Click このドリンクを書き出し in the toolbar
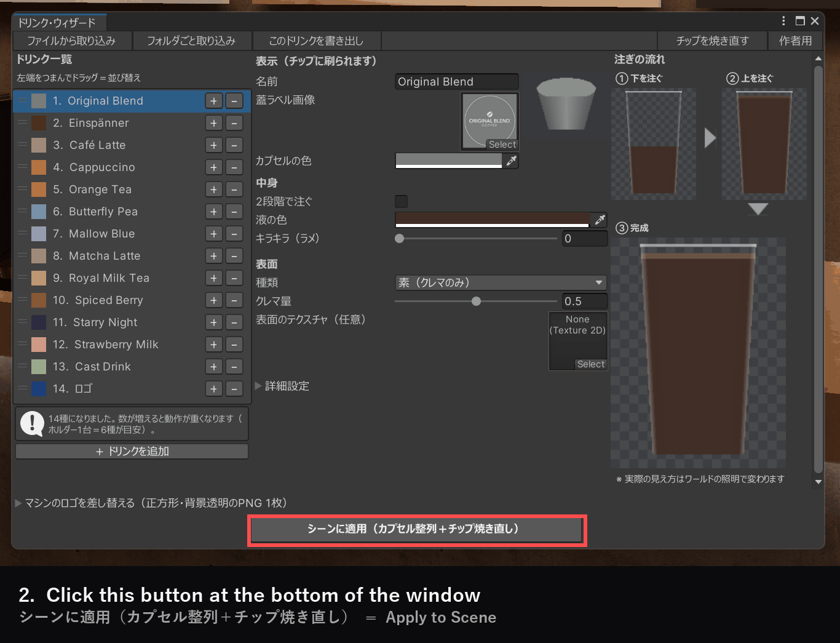 click(316, 41)
